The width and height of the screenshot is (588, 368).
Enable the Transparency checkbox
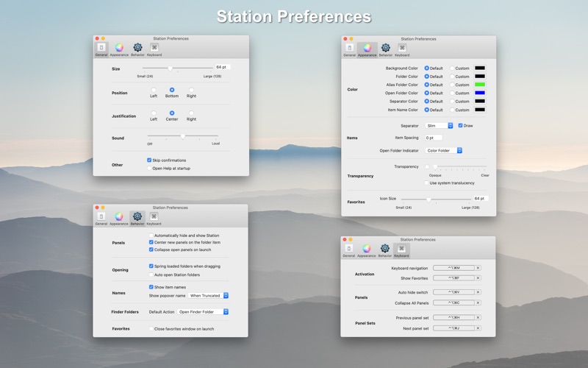tap(427, 166)
